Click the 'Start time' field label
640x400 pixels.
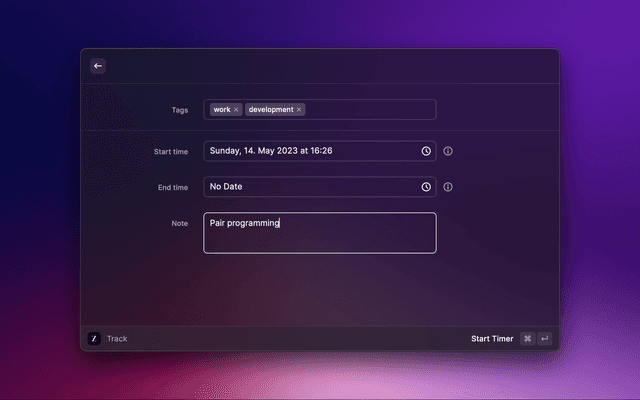[x=171, y=152]
